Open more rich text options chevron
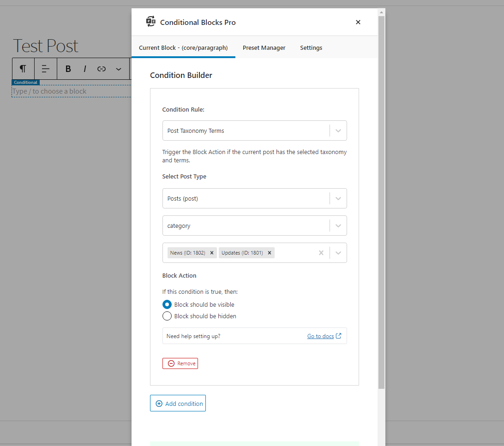The image size is (504, 446). pyautogui.click(x=119, y=69)
